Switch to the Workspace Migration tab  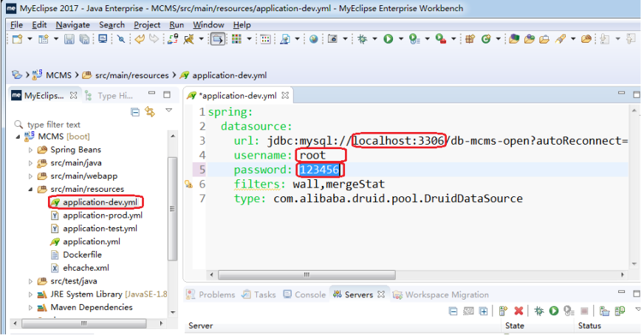click(x=441, y=294)
